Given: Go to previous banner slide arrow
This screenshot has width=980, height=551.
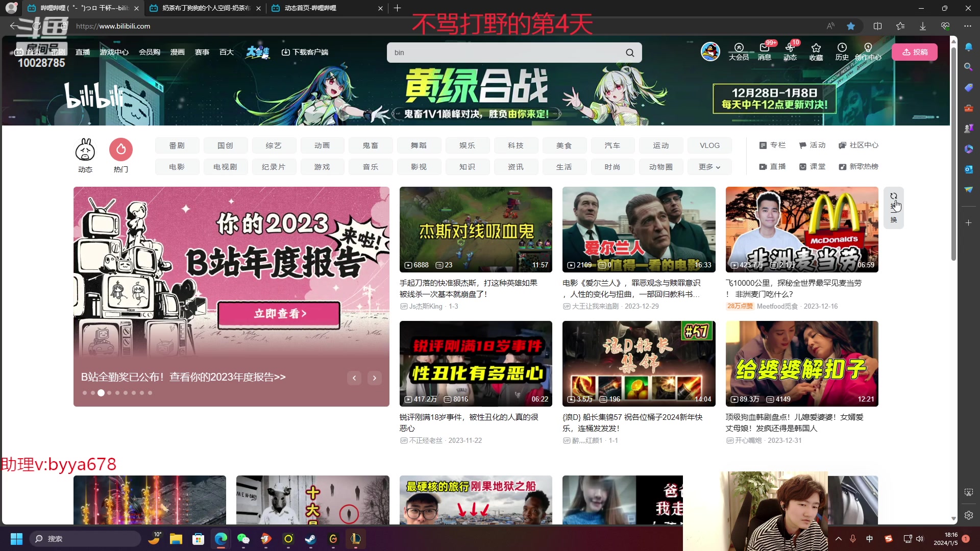Looking at the screenshot, I should pyautogui.click(x=354, y=378).
